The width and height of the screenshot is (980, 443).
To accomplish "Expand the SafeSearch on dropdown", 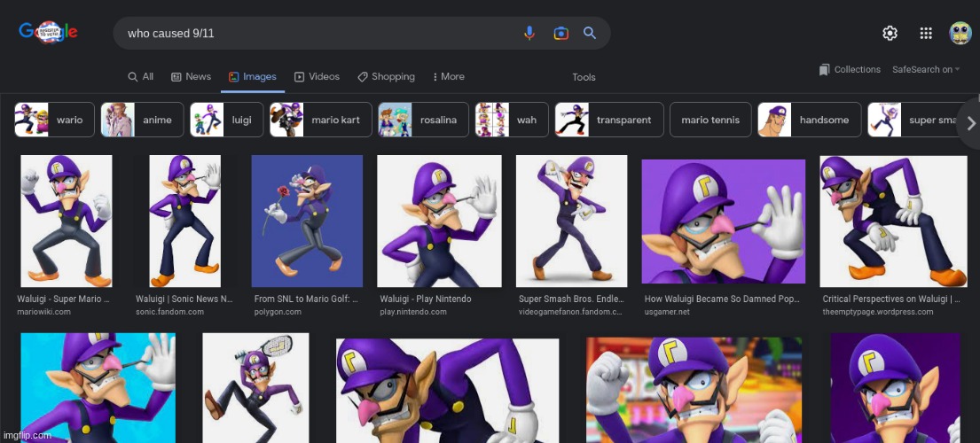I will (x=926, y=69).
